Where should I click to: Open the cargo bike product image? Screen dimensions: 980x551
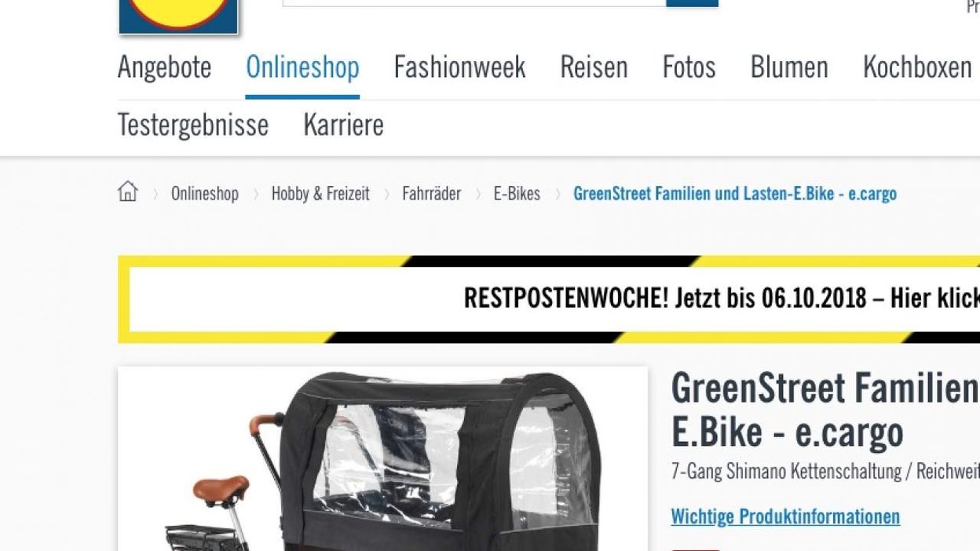pos(382,458)
